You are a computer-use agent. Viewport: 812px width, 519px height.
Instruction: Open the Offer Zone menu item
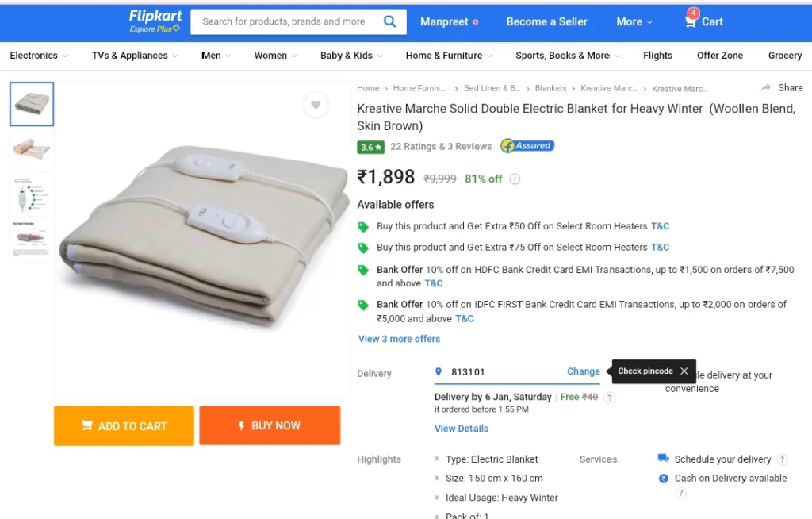click(x=720, y=56)
